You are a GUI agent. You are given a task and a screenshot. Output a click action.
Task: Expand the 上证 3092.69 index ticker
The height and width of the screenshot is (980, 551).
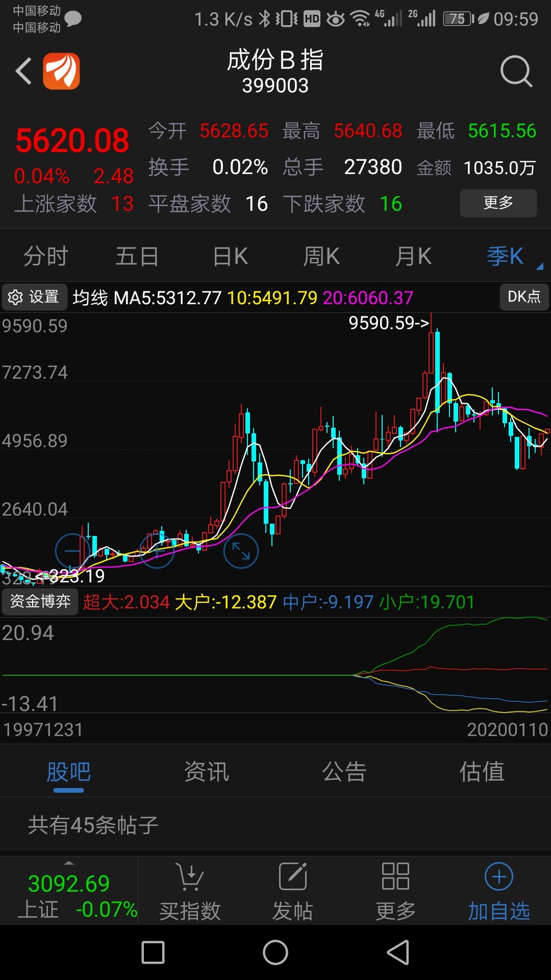point(69,891)
